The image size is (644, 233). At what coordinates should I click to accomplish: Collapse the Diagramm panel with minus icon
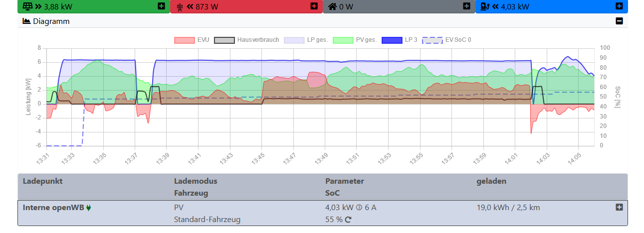coord(619,21)
